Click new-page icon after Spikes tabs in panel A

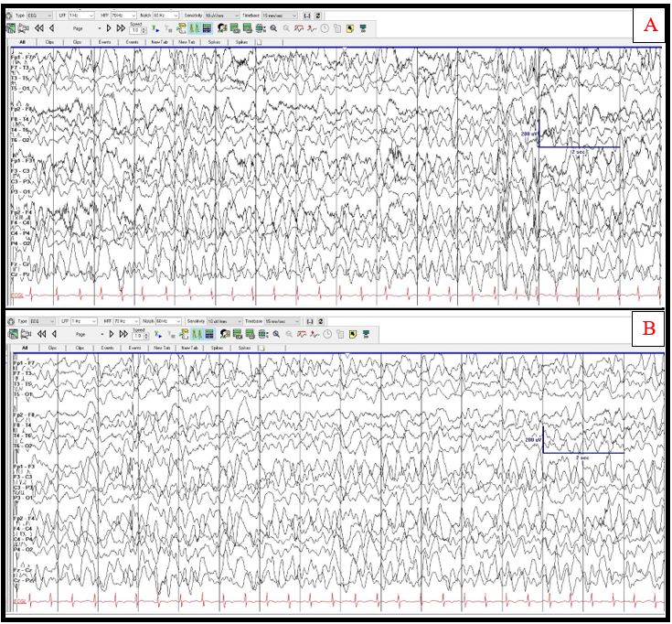tap(259, 42)
